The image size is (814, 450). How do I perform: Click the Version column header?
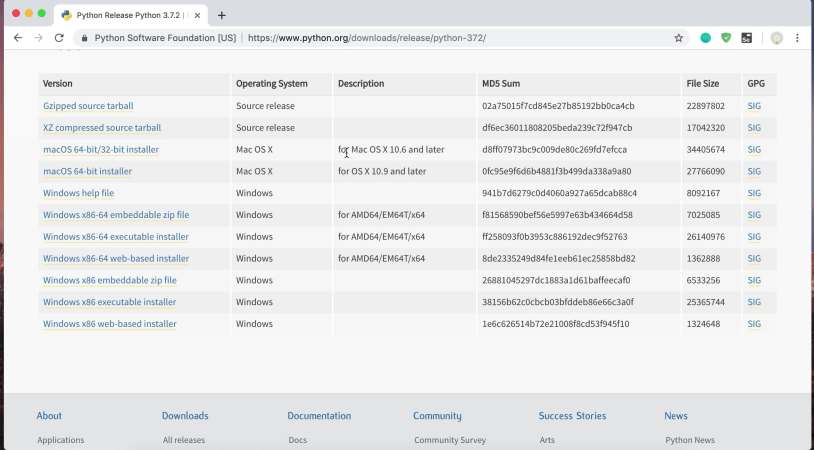click(x=58, y=84)
